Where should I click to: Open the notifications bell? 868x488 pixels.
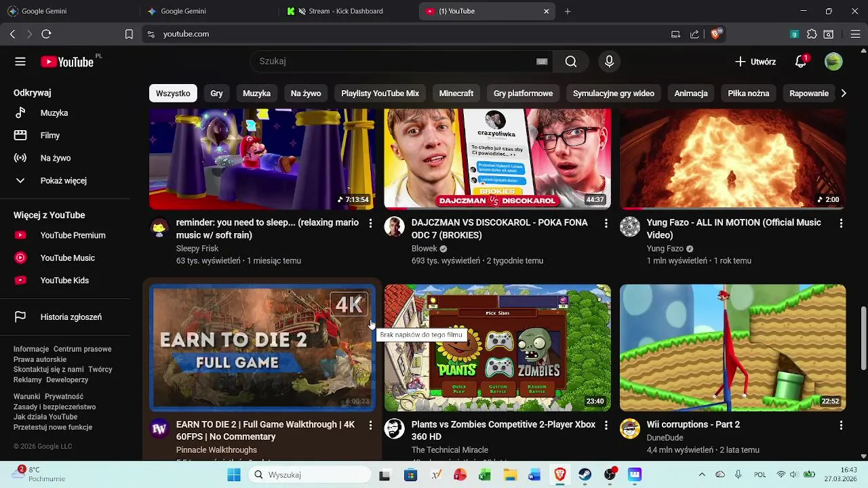801,62
